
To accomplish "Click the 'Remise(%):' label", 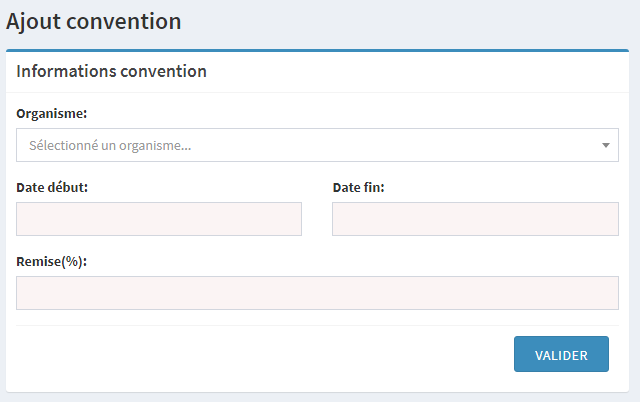I will [51, 261].
